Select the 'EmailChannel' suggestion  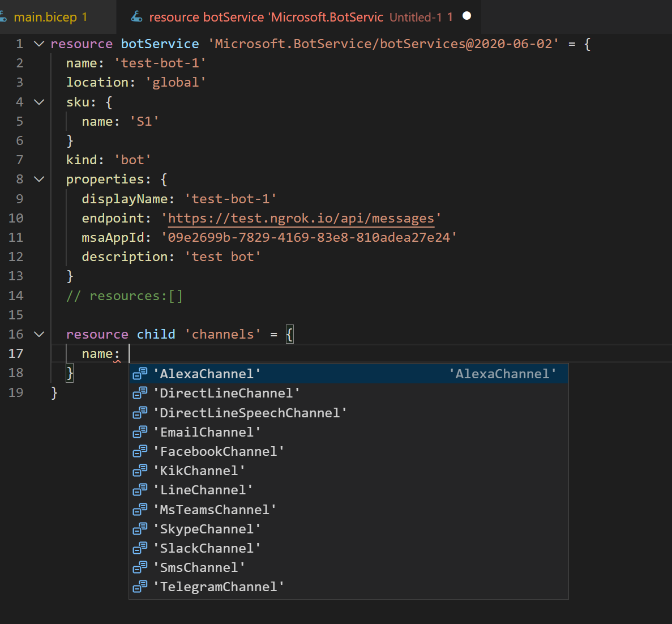[x=348, y=432]
